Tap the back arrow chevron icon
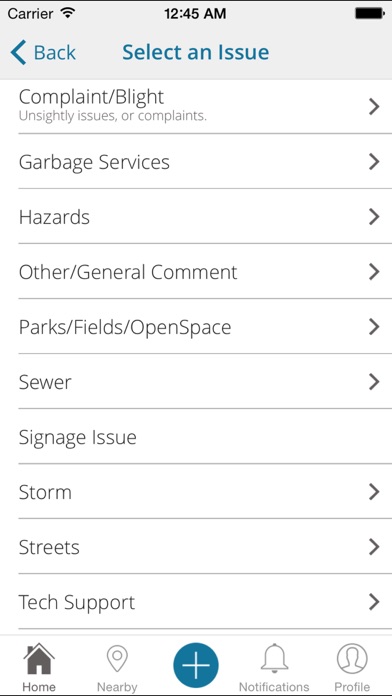The height and width of the screenshot is (696, 392). click(18, 52)
